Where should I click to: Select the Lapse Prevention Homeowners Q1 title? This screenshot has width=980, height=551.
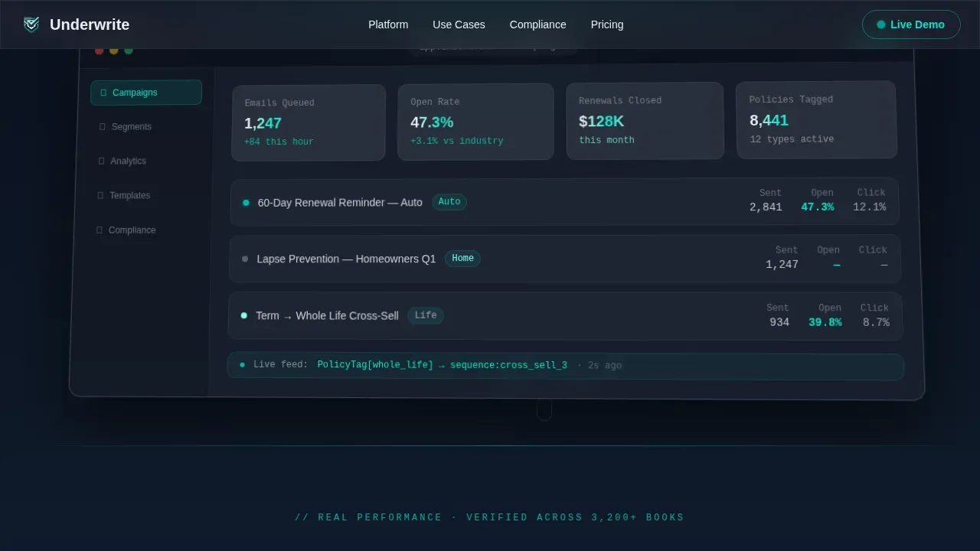click(x=346, y=259)
